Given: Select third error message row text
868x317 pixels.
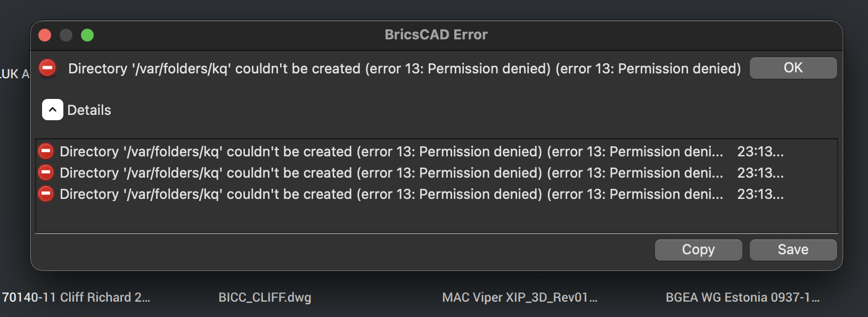Looking at the screenshot, I should click(391, 194).
